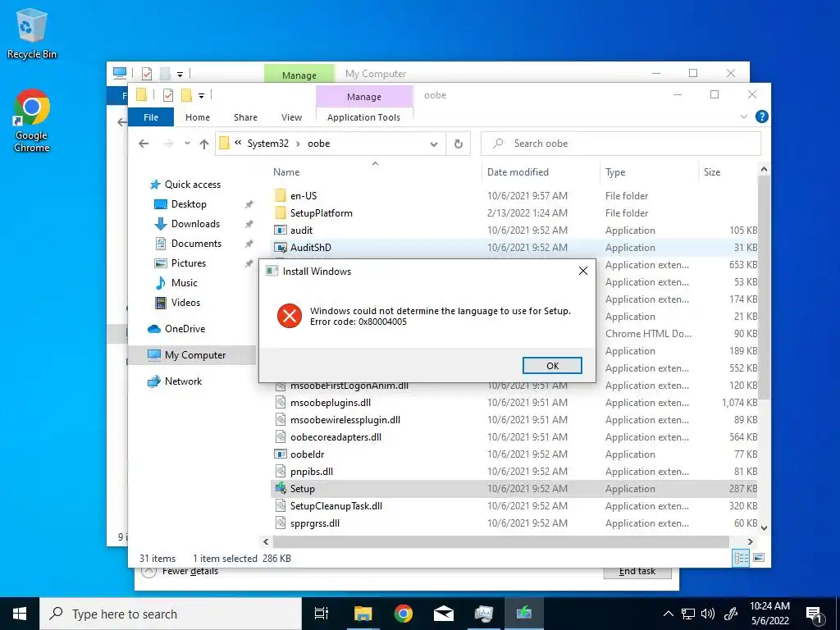Open Task View from the taskbar

322,614
